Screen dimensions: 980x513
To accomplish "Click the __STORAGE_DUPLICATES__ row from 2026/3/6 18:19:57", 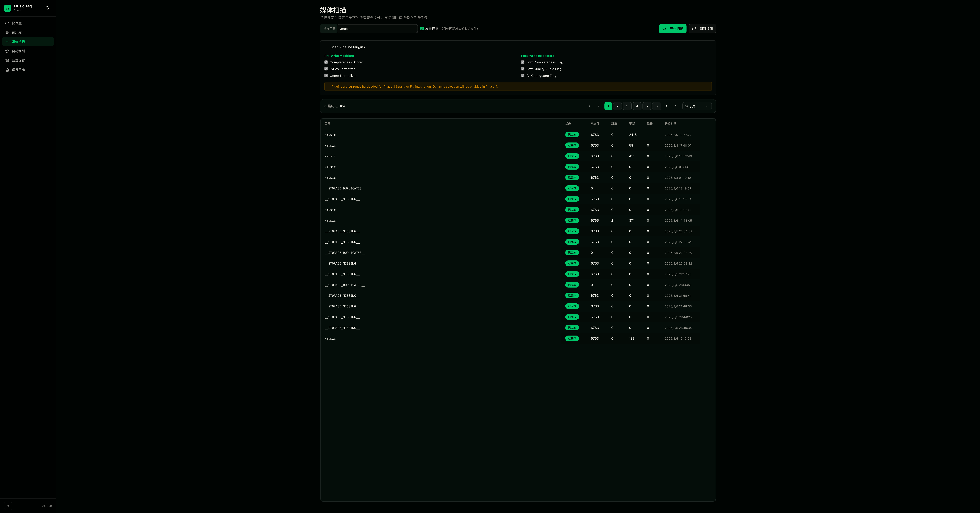I will [x=345, y=188].
